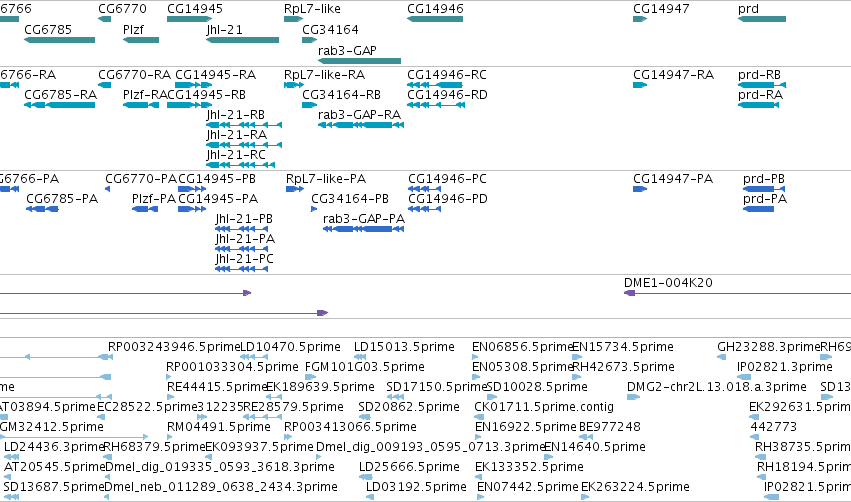Click the prd gene bar
The width and height of the screenshot is (851, 502).
762,19
